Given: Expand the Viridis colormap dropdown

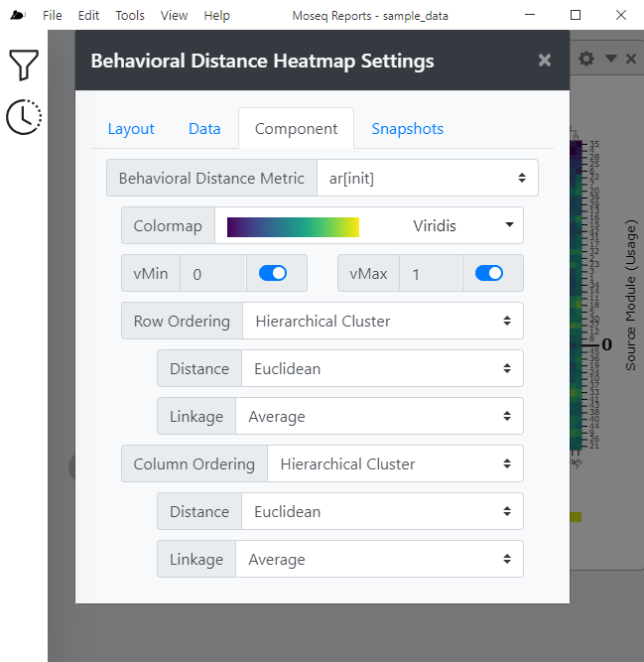Looking at the screenshot, I should 369,225.
